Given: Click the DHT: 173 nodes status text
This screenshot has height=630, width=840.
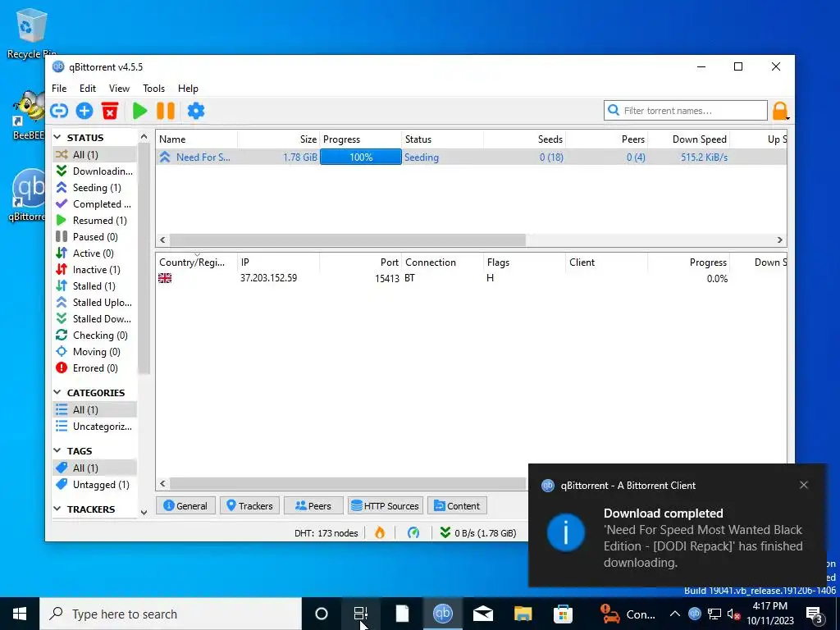Looking at the screenshot, I should [x=326, y=533].
